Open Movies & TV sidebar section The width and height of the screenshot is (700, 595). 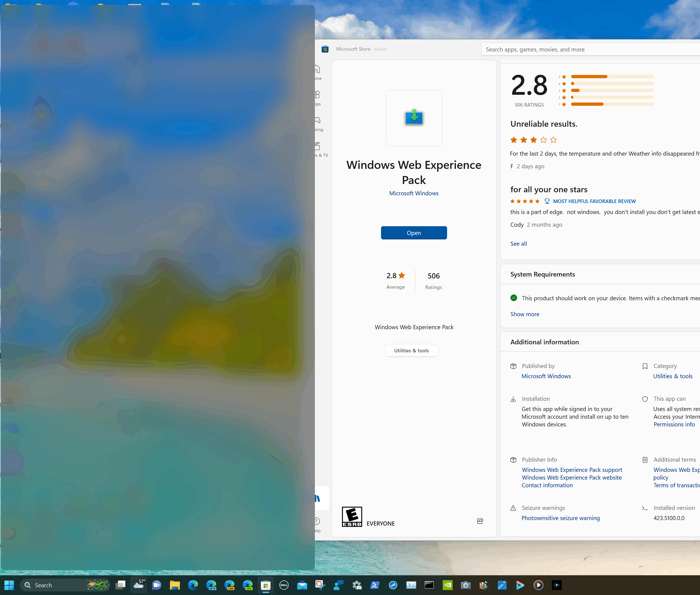(317, 146)
